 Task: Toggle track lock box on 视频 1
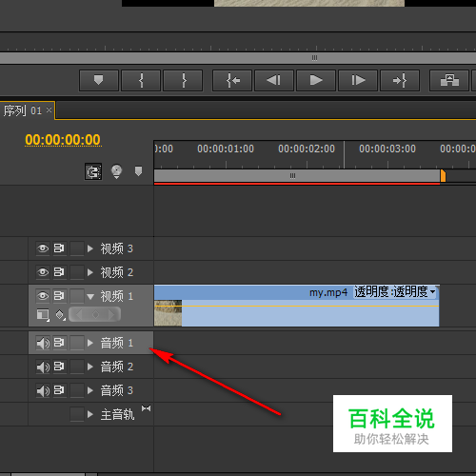(x=77, y=296)
